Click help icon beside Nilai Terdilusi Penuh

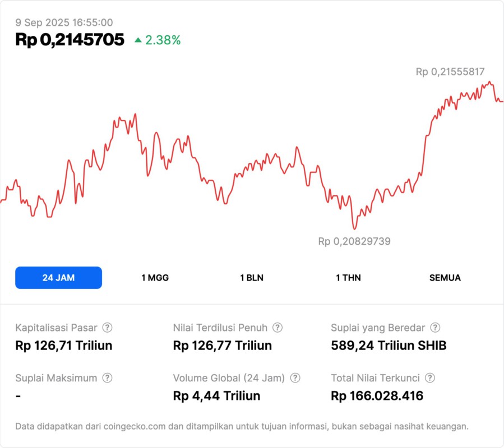pyautogui.click(x=278, y=328)
